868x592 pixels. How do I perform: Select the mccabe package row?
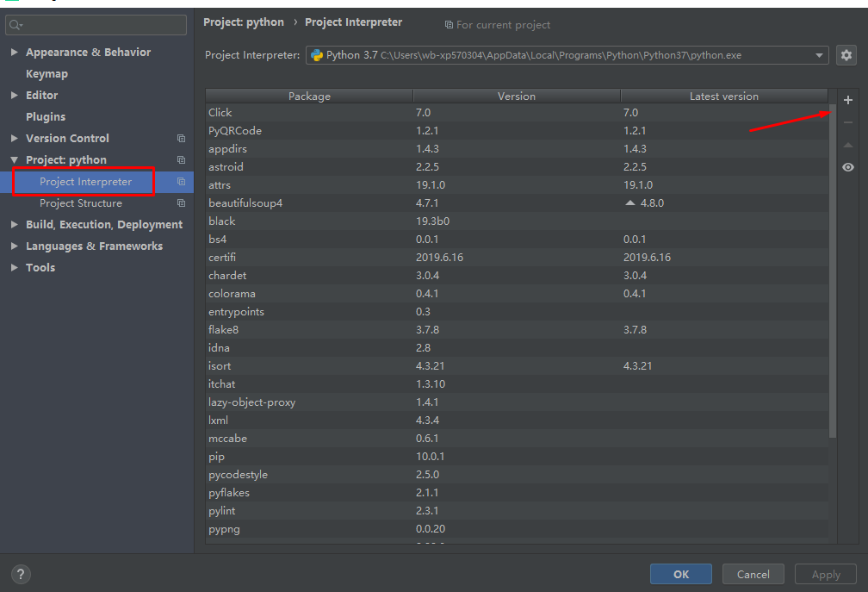[x=517, y=438]
